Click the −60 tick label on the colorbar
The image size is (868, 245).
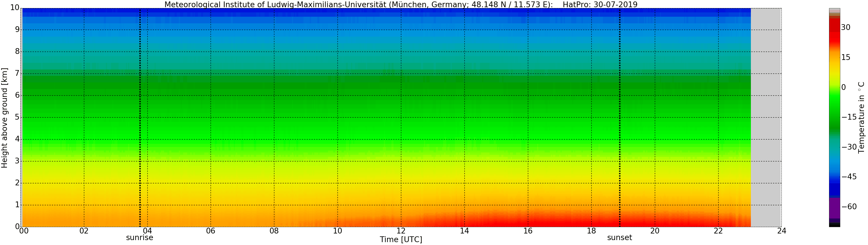849,207
